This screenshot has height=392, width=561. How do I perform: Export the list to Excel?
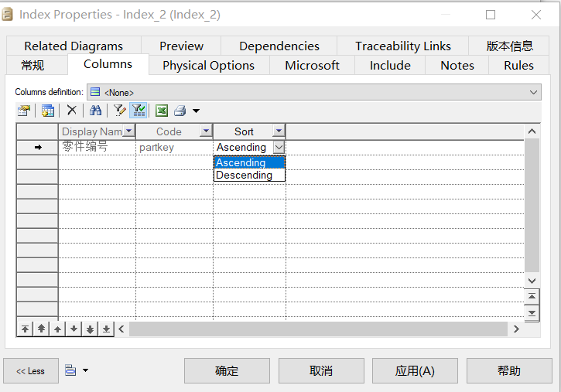click(162, 111)
